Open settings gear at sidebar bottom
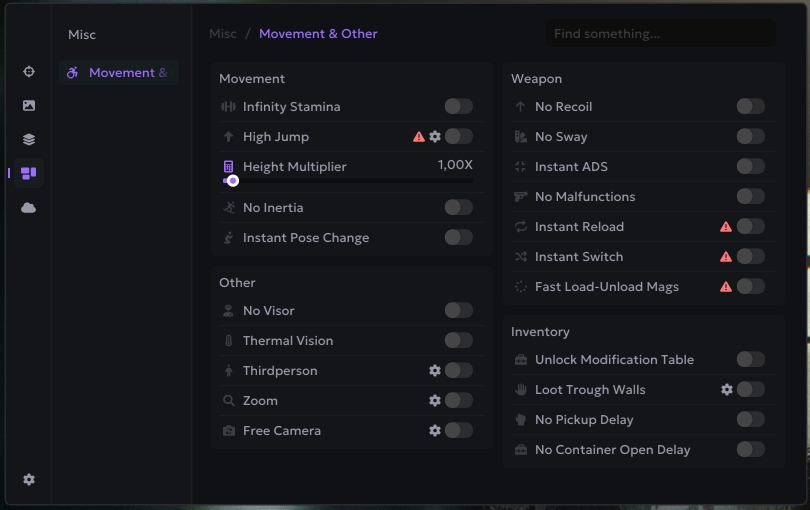Viewport: 810px width, 510px height. (x=29, y=479)
